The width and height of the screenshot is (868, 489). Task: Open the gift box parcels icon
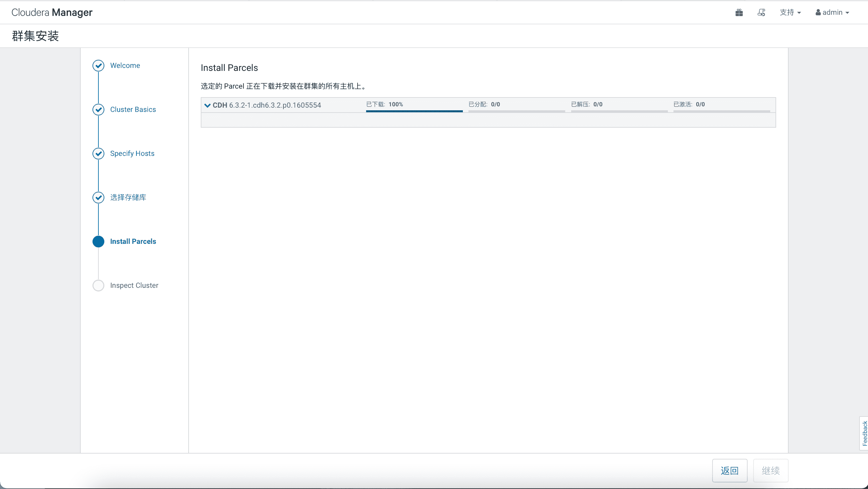tap(739, 12)
